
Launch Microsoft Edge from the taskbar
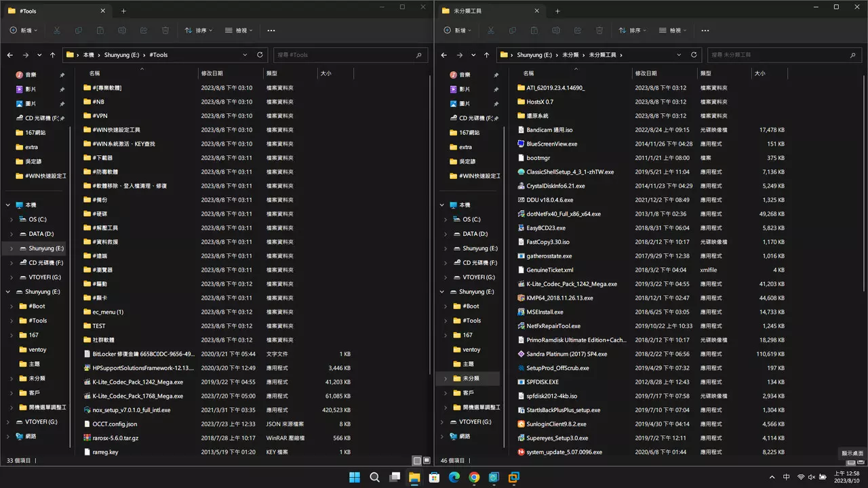tap(454, 477)
